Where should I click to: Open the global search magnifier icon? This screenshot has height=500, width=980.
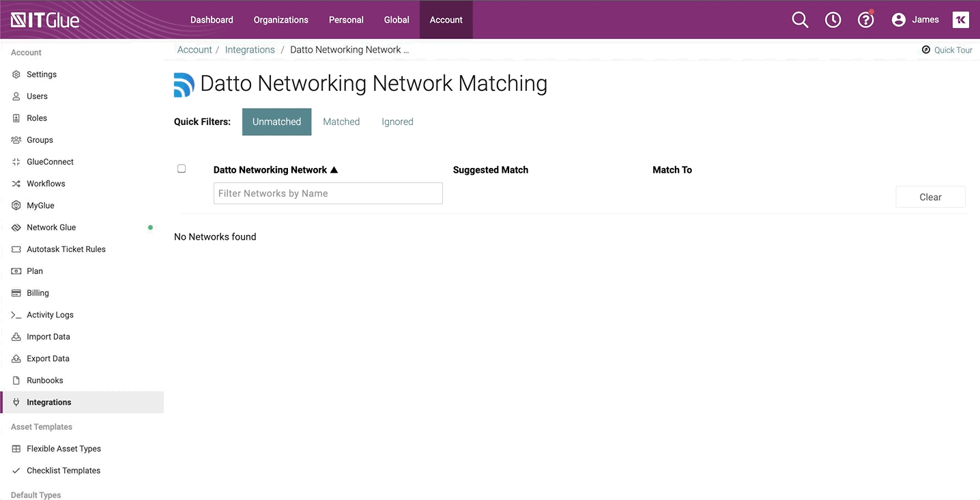coord(800,20)
